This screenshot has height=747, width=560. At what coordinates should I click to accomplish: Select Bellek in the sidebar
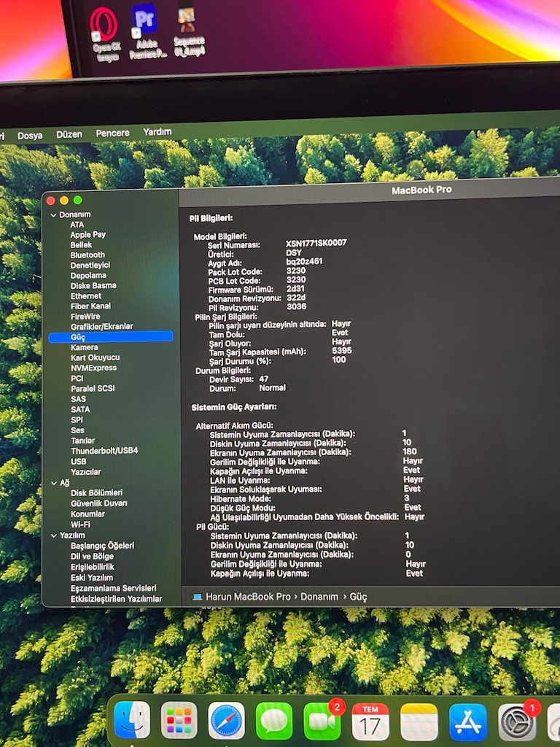(x=81, y=245)
